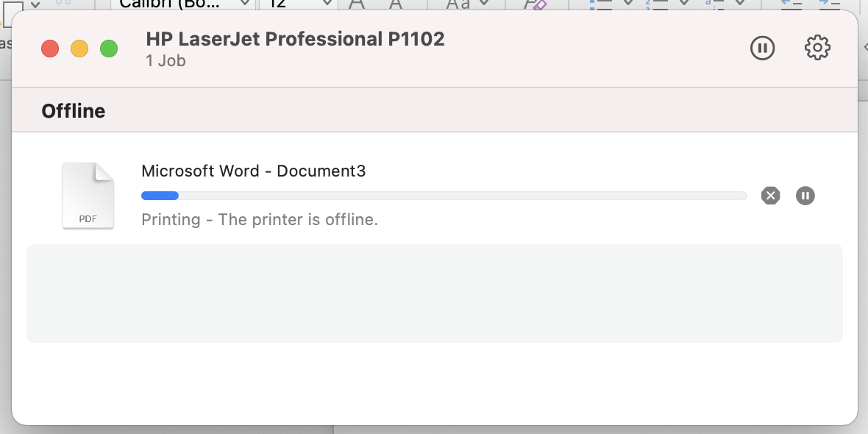Pause the HP LaserJet printer queue

762,49
